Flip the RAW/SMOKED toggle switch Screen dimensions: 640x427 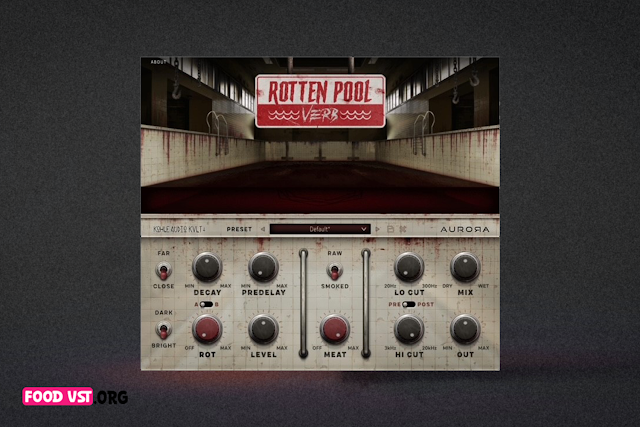[x=335, y=271]
